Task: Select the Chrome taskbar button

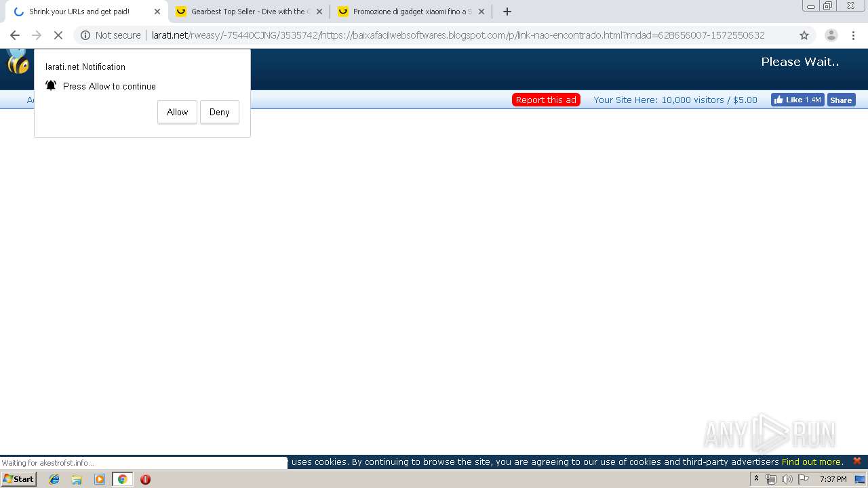Action: point(122,479)
